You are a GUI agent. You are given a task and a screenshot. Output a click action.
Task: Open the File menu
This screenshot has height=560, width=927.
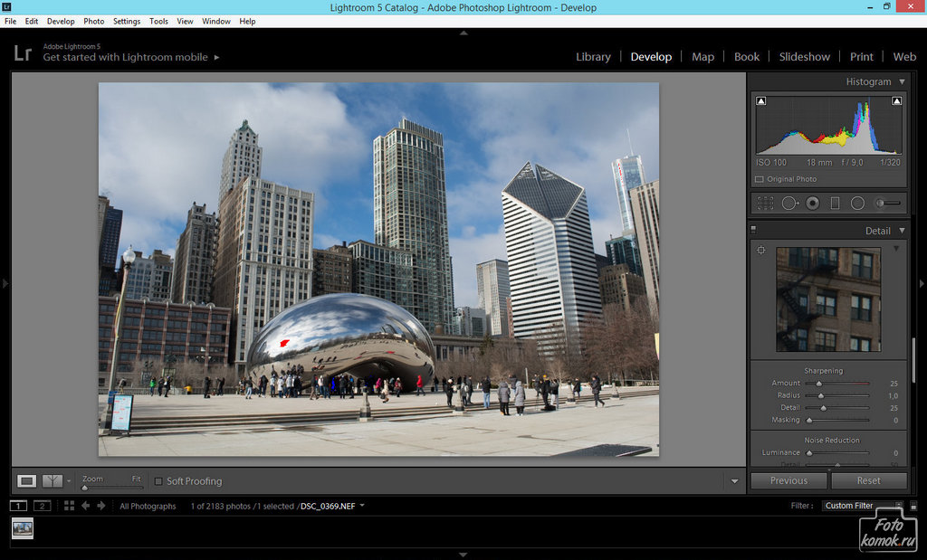click(x=11, y=22)
